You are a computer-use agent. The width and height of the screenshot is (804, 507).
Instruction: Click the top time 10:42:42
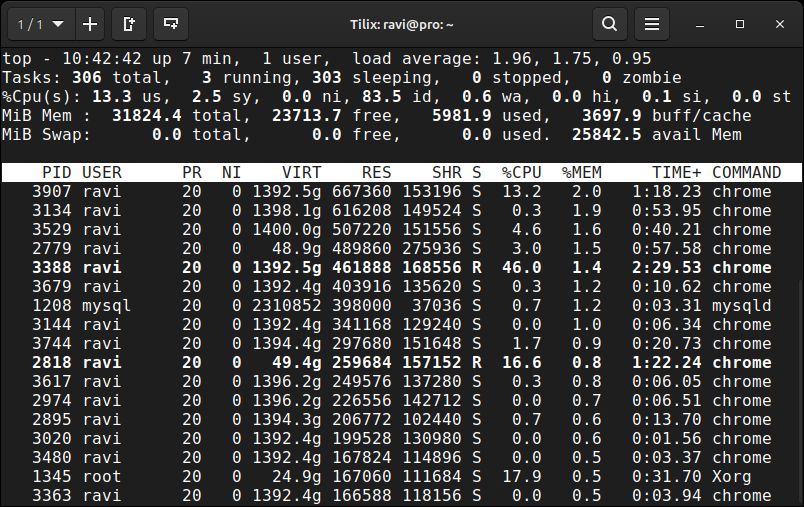102,58
